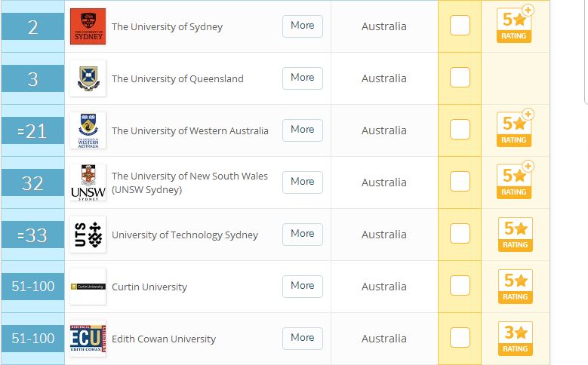The width and height of the screenshot is (588, 365).
Task: Expand More details for University of Western Australia
Action: [x=303, y=130]
